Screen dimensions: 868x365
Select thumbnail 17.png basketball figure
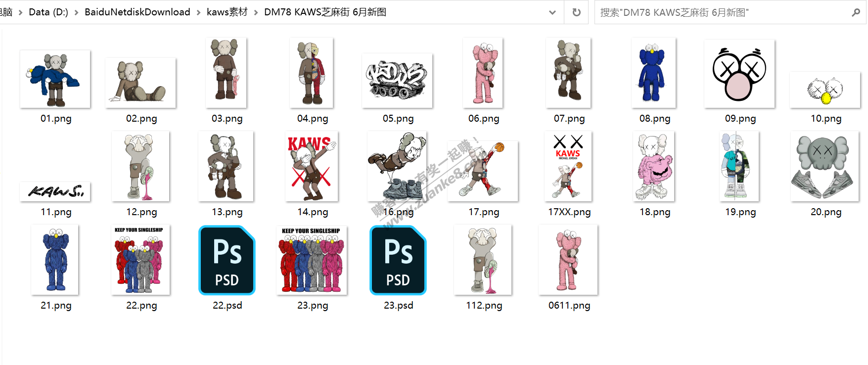point(483,171)
